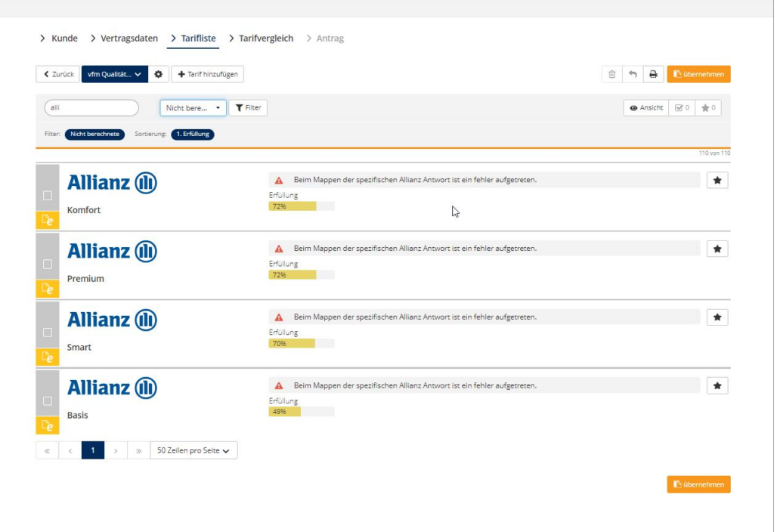Screen dimensions: 774x532
Task: Select checkbox for Allianz Komfort
Action: coord(48,196)
